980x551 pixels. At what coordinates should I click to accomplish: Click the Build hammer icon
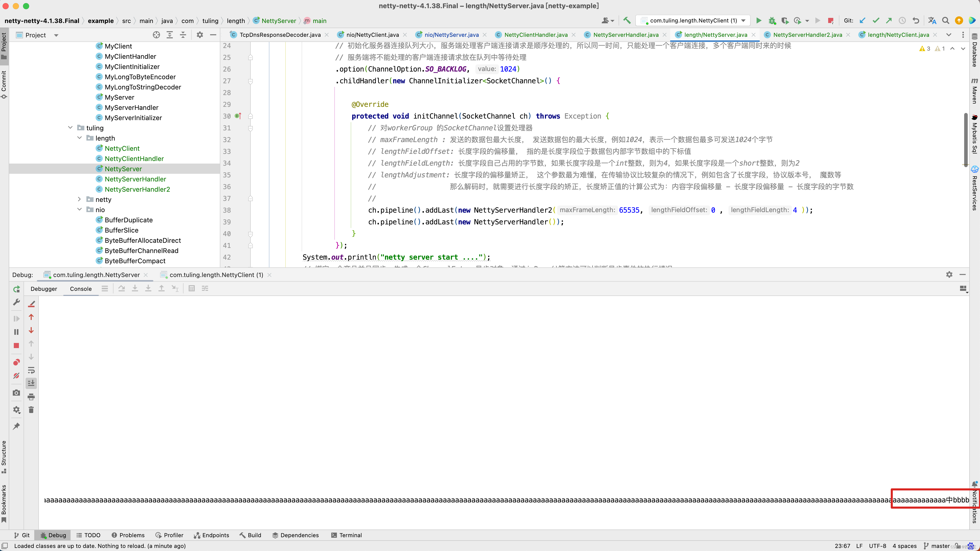pos(627,20)
